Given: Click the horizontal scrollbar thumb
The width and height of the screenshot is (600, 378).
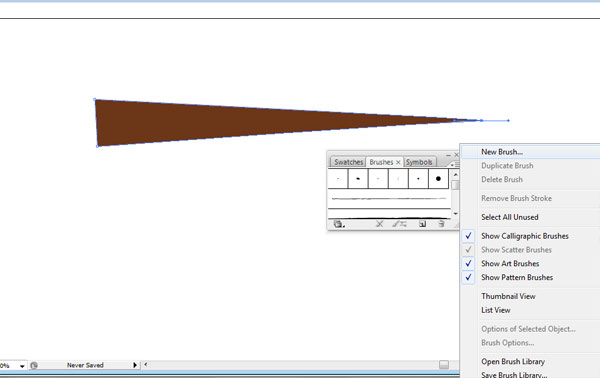Looking at the screenshot, I should (444, 365).
